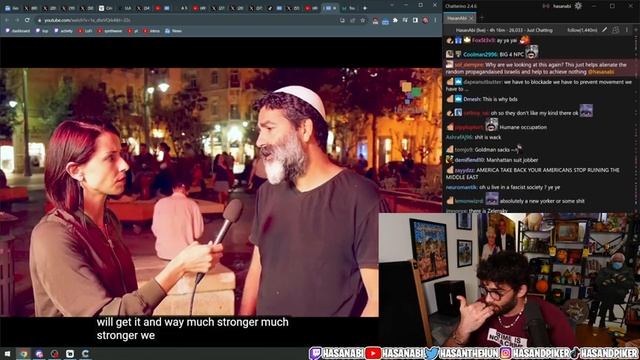The height and width of the screenshot is (360, 640).
Task: Open neuromantik's user card in chat
Action: (461, 187)
